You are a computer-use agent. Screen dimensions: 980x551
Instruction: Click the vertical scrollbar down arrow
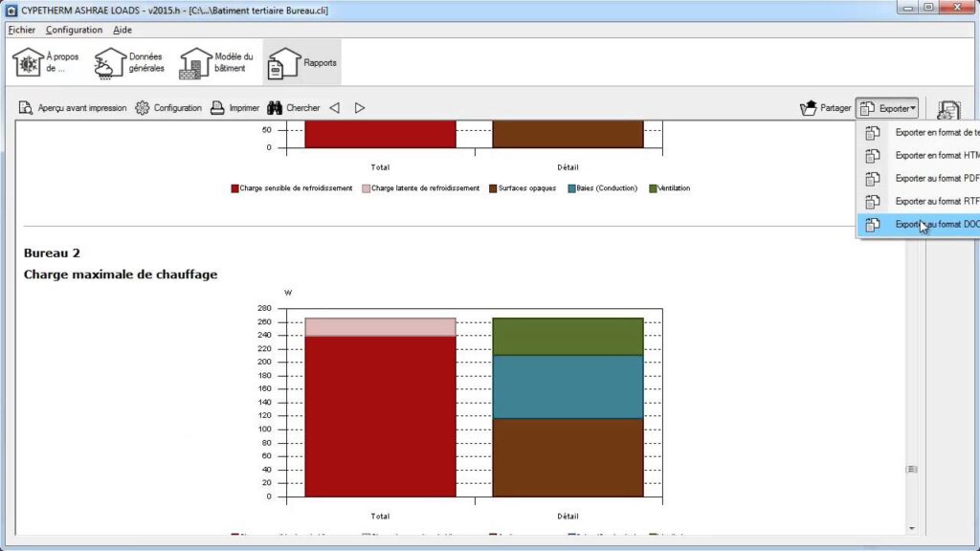point(911,528)
